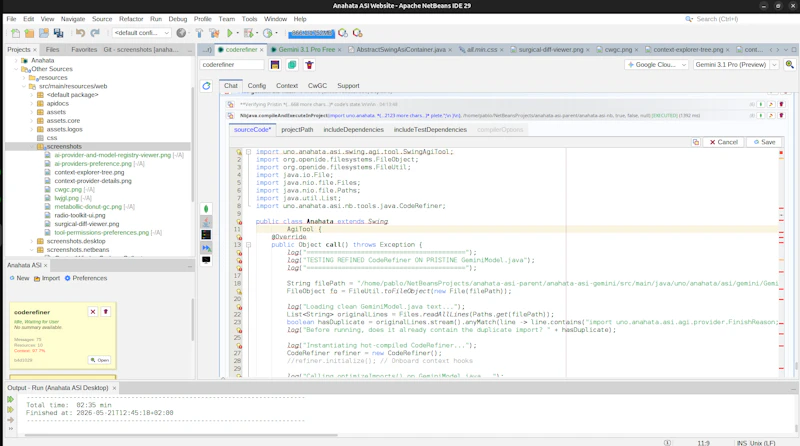This screenshot has width=800, height=446.
Task: Click the Undo toolbar icon
Action: point(81,33)
